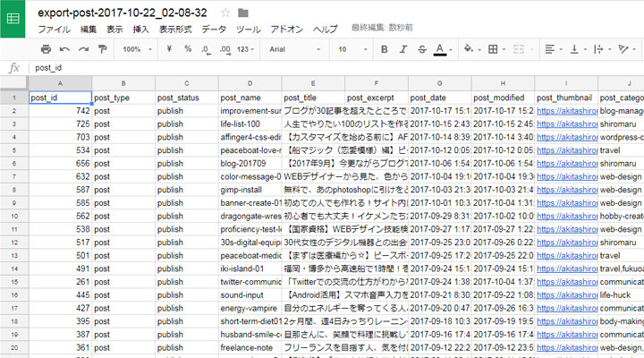Open the データ menu
Image resolution: width=644 pixels, height=358 pixels.
(214, 30)
